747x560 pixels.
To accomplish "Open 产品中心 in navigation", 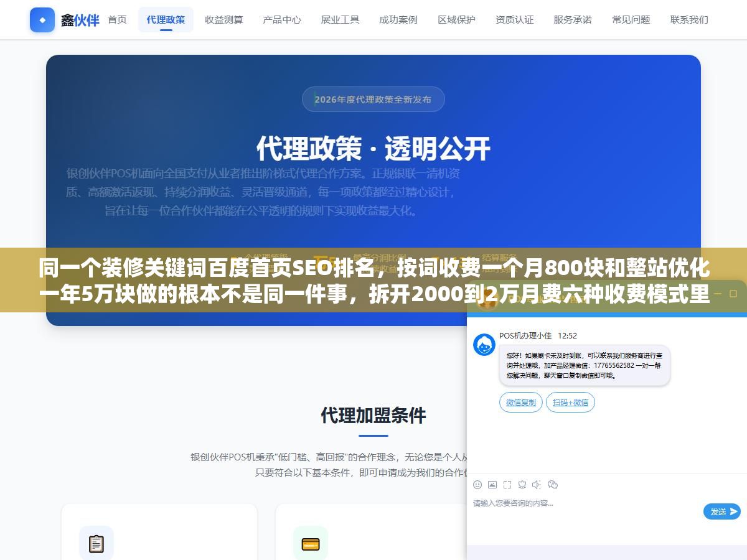I will point(282,20).
